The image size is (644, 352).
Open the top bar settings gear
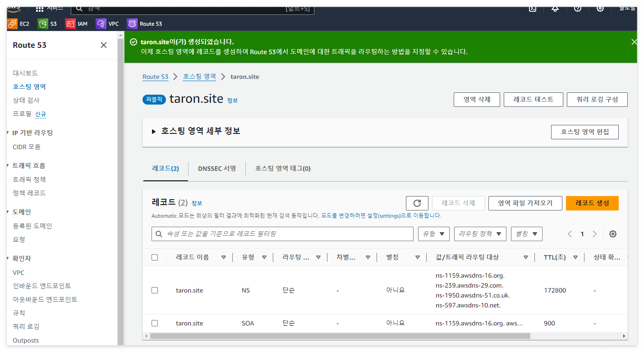(600, 9)
